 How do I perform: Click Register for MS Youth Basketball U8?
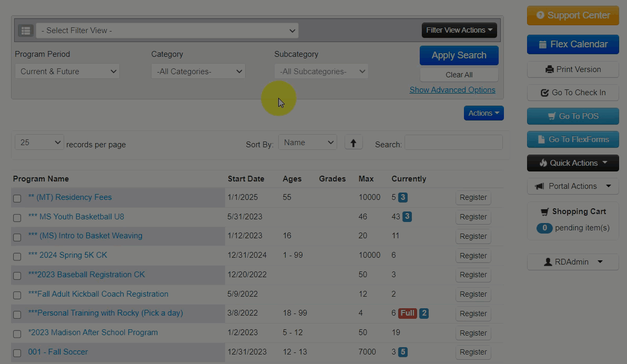coord(473,217)
